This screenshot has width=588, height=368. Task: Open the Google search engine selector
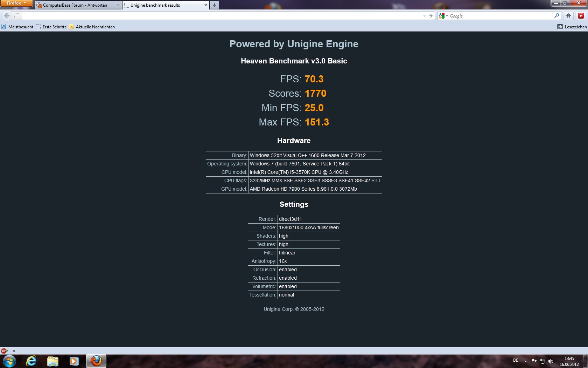coord(443,16)
